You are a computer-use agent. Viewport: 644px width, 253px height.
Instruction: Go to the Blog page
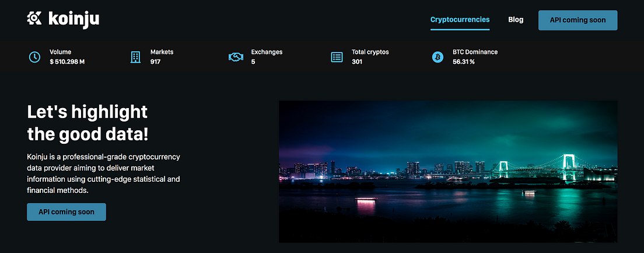pyautogui.click(x=516, y=20)
